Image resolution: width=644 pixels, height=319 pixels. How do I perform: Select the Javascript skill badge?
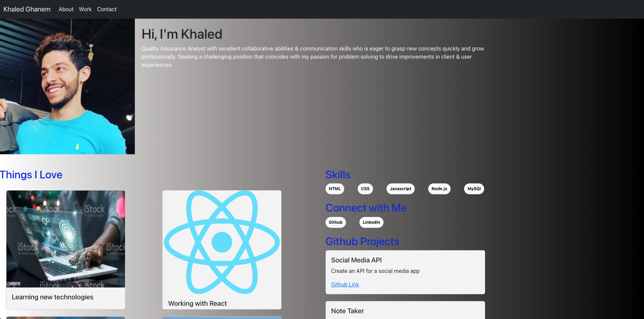400,189
